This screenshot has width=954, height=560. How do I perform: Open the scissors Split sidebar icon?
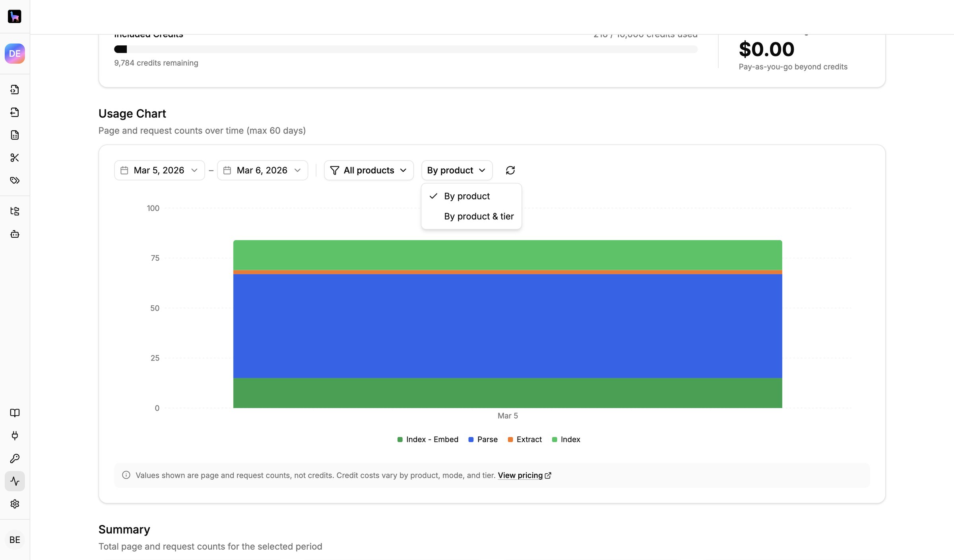(x=15, y=157)
